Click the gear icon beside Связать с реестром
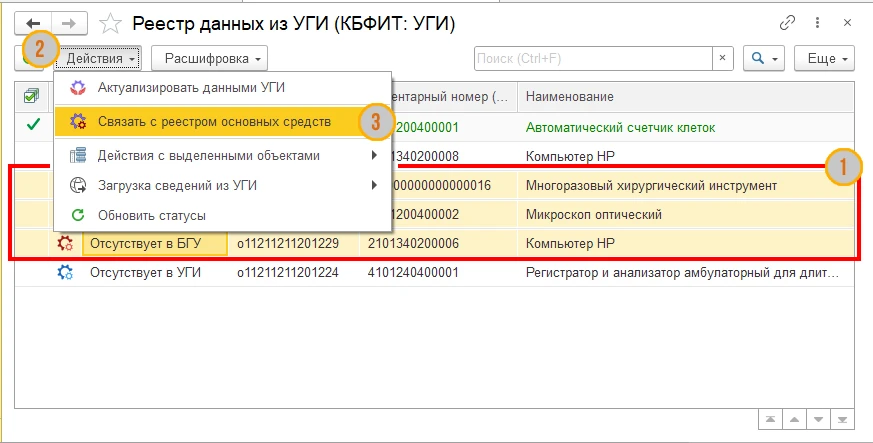Viewport: 873px width, 443px height. pyautogui.click(x=78, y=122)
